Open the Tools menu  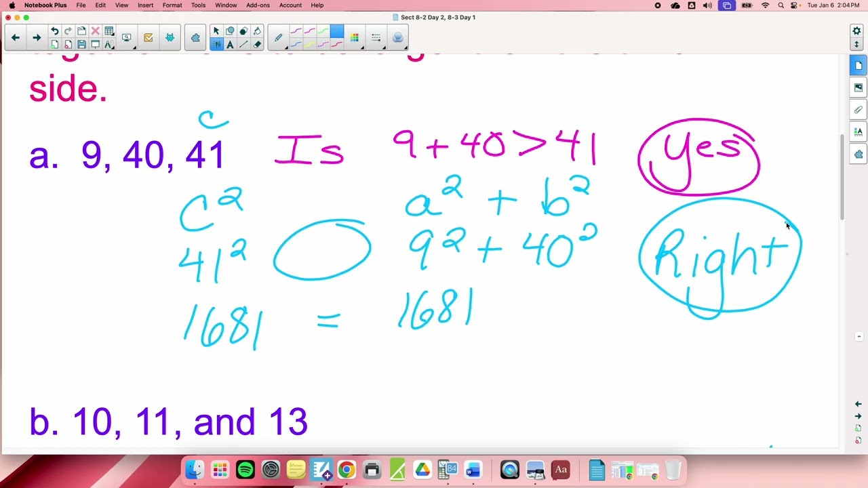[198, 5]
